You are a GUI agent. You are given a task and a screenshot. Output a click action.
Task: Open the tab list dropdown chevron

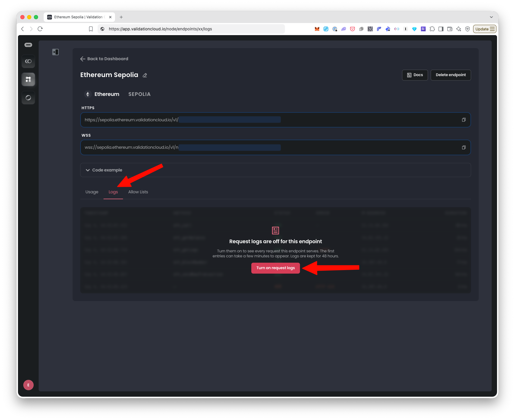[x=491, y=17]
